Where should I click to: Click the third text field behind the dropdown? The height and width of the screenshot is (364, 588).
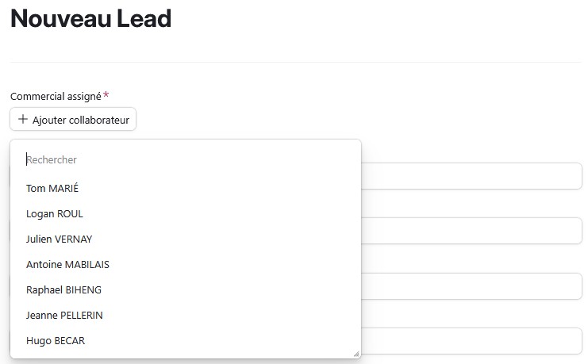pyautogui.click(x=471, y=286)
